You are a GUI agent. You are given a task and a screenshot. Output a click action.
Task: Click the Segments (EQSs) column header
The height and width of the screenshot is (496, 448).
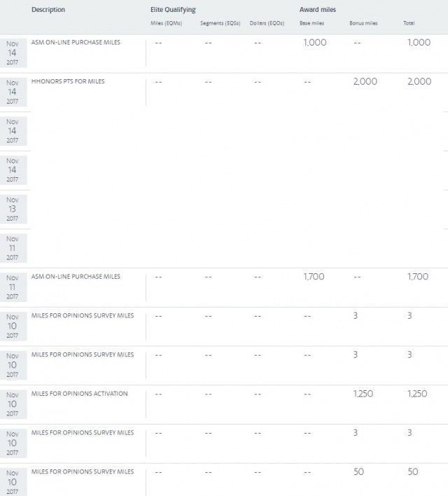[x=220, y=23]
